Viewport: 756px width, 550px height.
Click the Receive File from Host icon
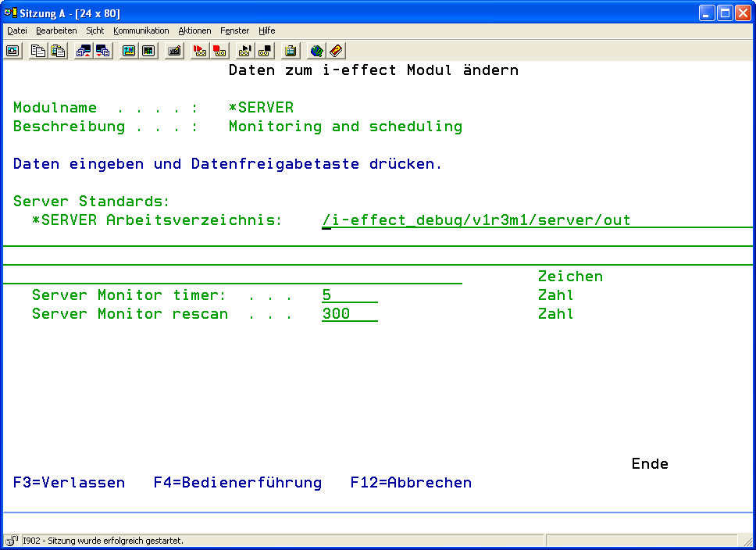103,51
